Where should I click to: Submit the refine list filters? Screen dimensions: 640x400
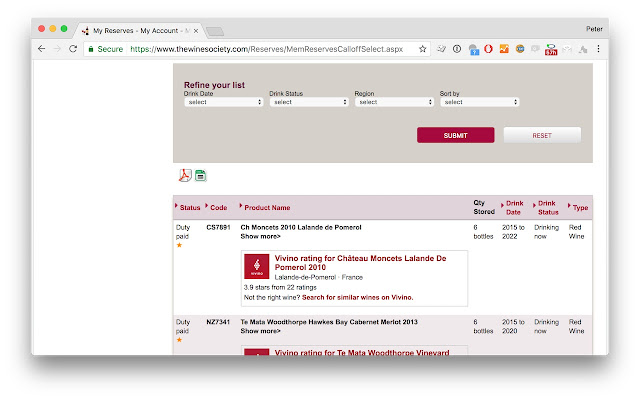(x=456, y=135)
